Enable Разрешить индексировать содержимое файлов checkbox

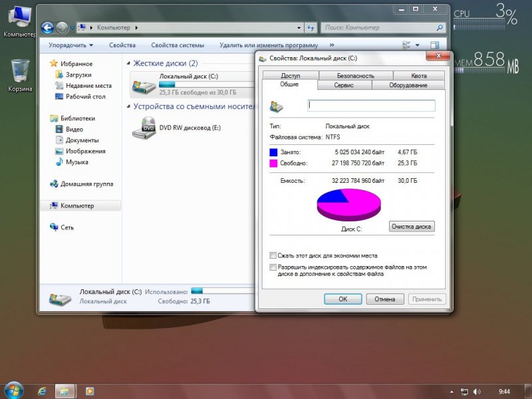coord(273,267)
